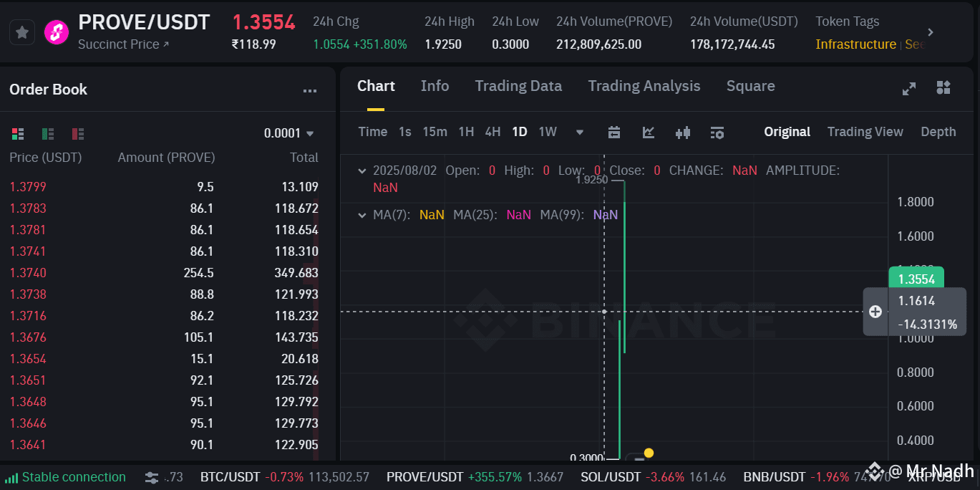Click the MA(7) indicator label
This screenshot has height=490, width=980.
pyautogui.click(x=392, y=214)
